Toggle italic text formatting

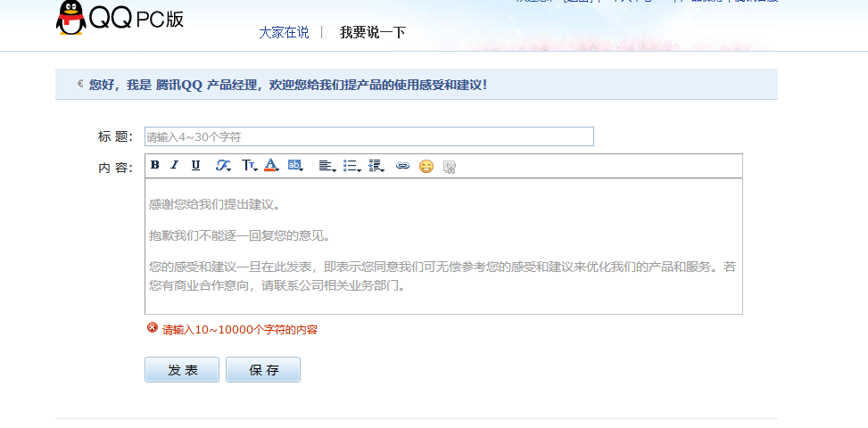tap(175, 165)
